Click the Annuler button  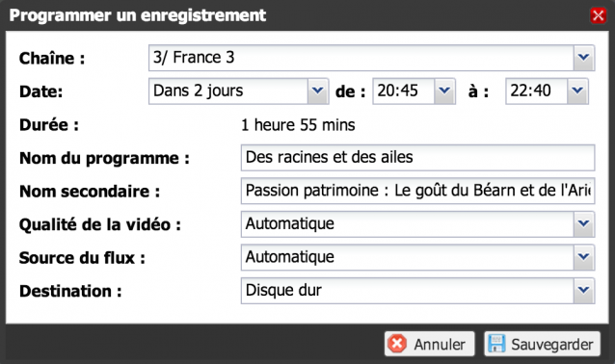click(430, 344)
